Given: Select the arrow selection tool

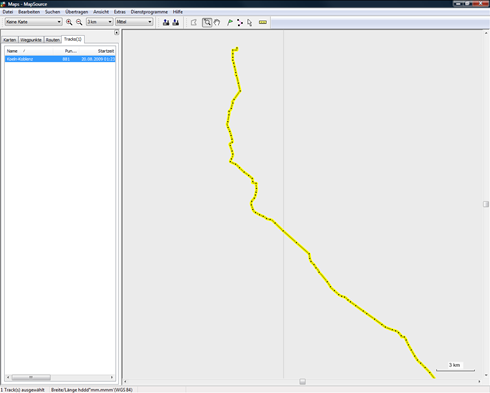Looking at the screenshot, I should [x=250, y=22].
